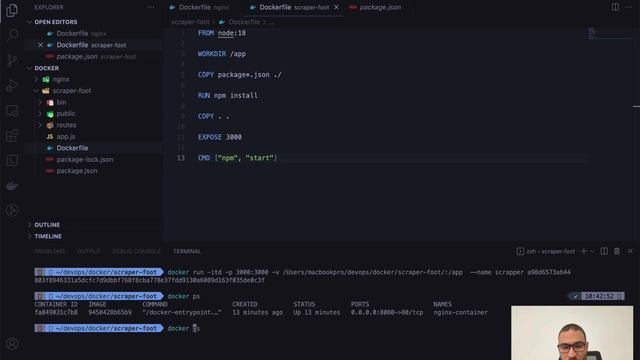Screen dimensions: 640x360
Task: Switch to Dockerfile nginx tab
Action: coord(199,7)
